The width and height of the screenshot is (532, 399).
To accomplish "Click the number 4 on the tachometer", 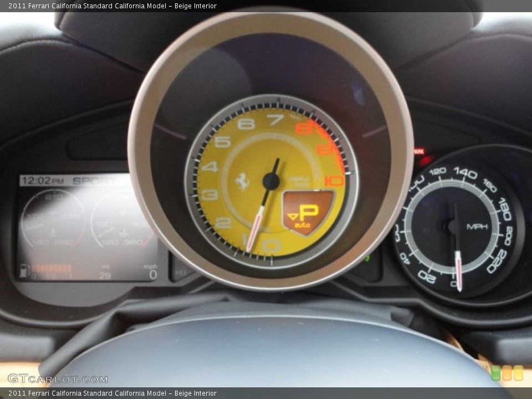I will tap(209, 167).
